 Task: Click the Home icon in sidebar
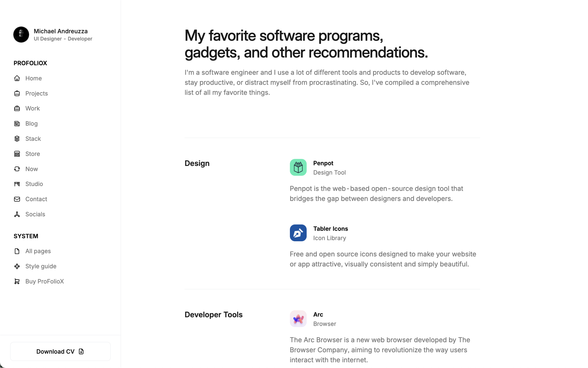pos(17,78)
